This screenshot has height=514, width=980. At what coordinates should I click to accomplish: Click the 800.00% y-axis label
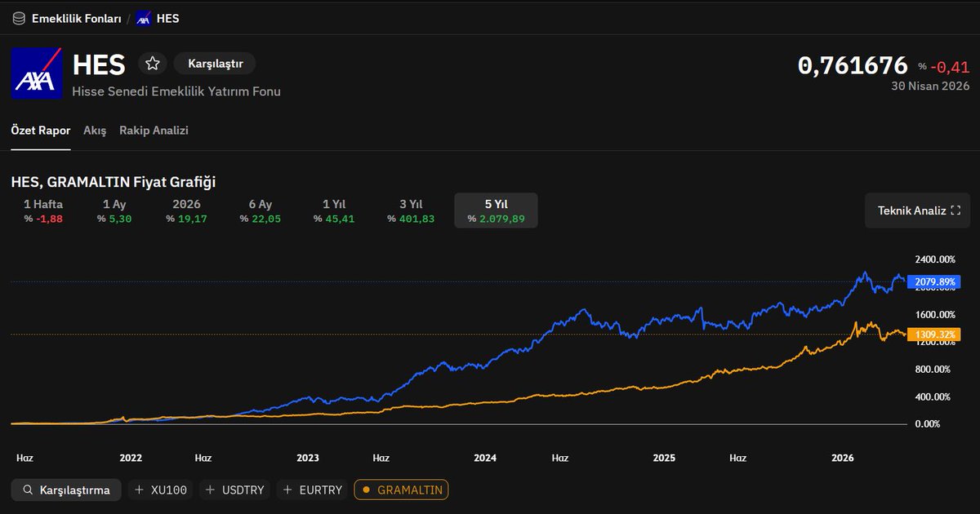pyautogui.click(x=934, y=369)
